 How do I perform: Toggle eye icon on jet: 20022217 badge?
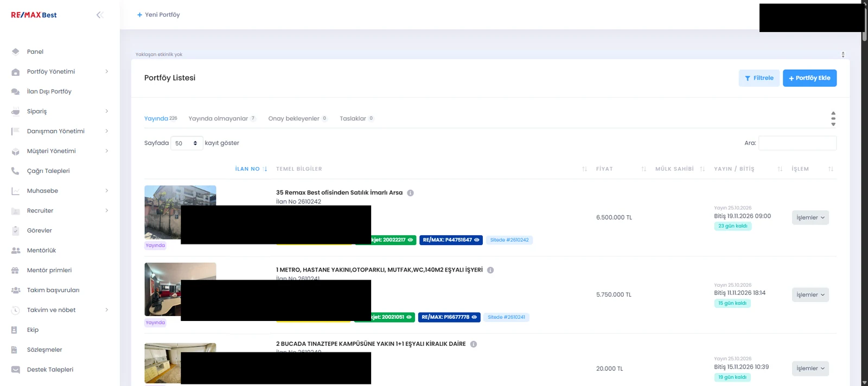tap(410, 240)
